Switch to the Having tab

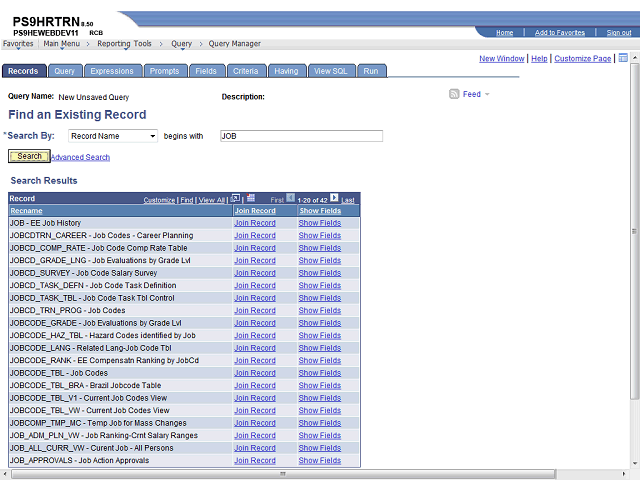287,71
